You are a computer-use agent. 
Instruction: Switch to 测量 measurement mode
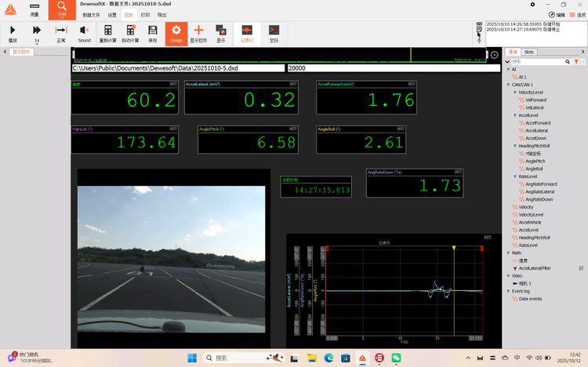[35, 9]
